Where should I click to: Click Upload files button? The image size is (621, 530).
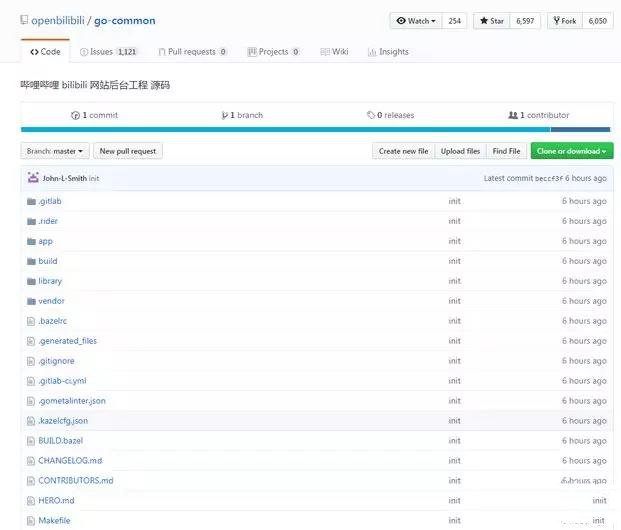point(460,151)
